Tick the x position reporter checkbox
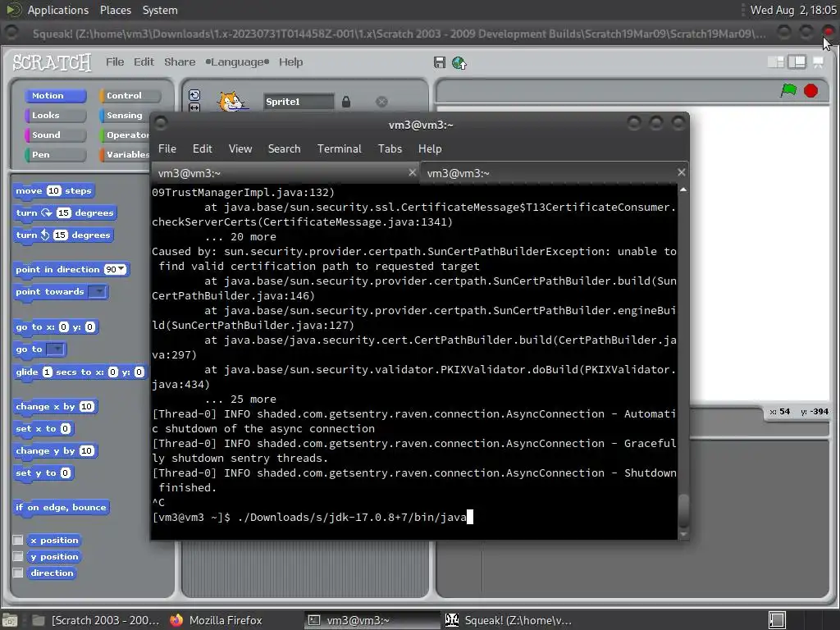The width and height of the screenshot is (840, 630). tap(18, 540)
